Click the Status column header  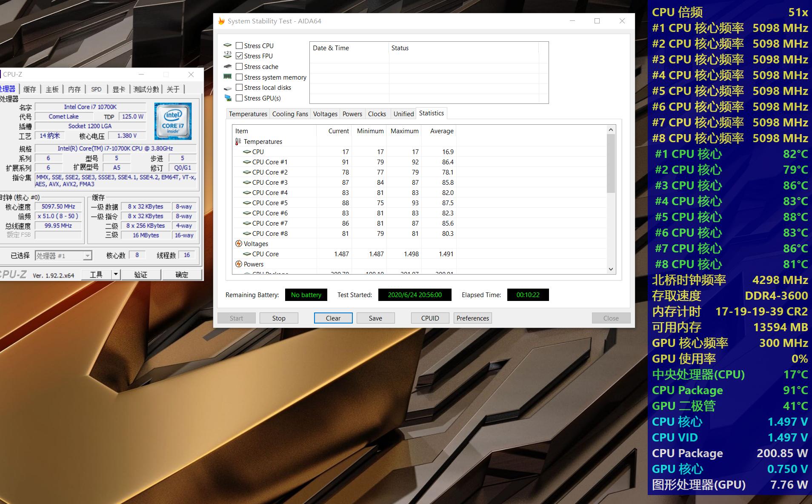[x=464, y=48]
